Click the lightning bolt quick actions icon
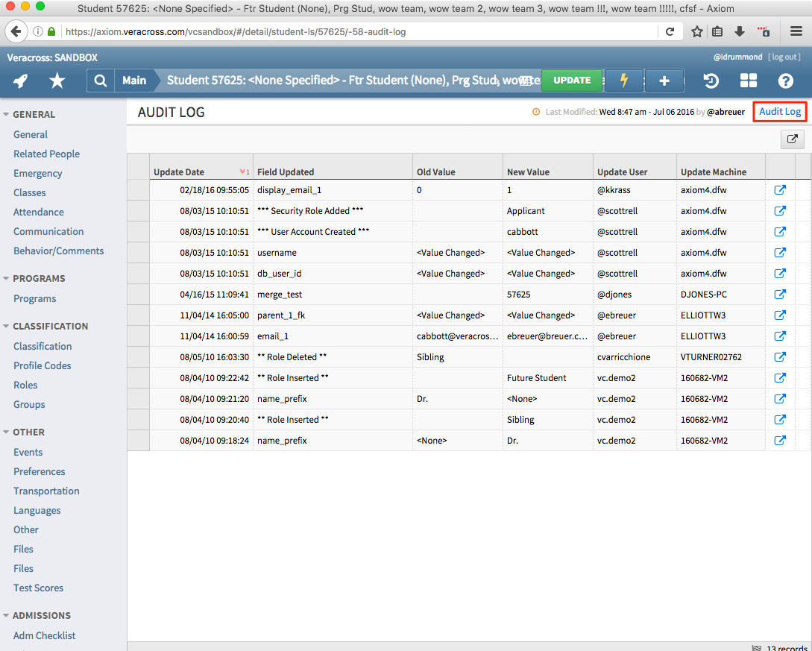812x651 pixels. point(623,81)
